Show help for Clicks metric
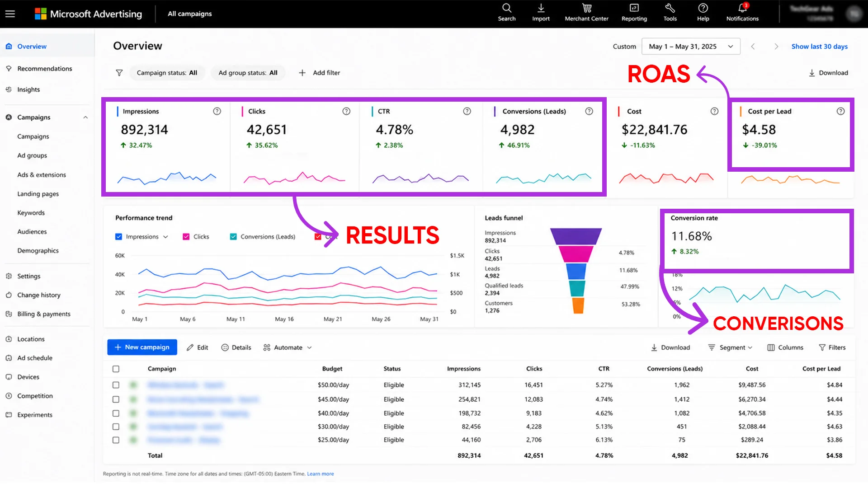The image size is (868, 488). [346, 111]
